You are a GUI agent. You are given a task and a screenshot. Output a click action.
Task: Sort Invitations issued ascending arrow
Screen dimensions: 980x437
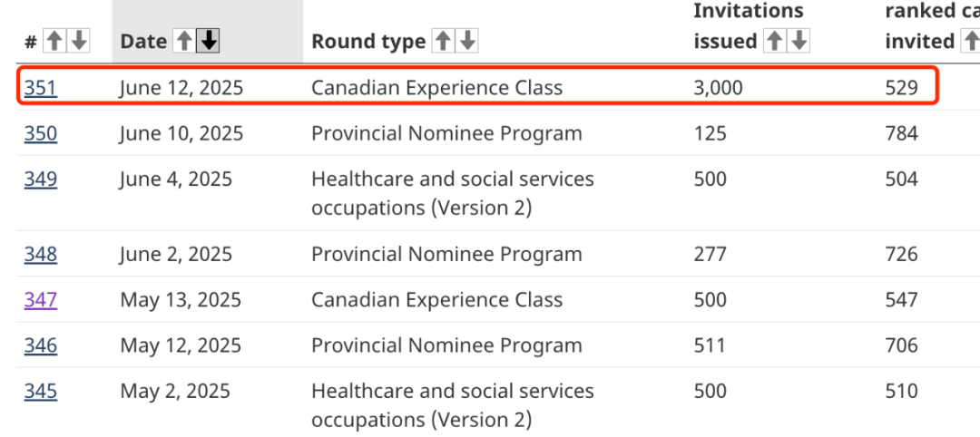tap(775, 41)
